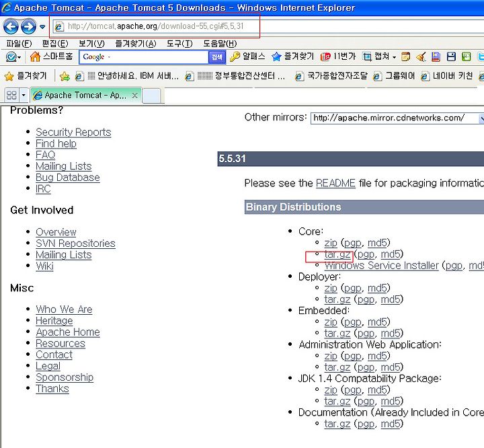Open the 안녕하세요. IBM 서버 bookmark
This screenshot has width=484, height=448.
coord(127,76)
